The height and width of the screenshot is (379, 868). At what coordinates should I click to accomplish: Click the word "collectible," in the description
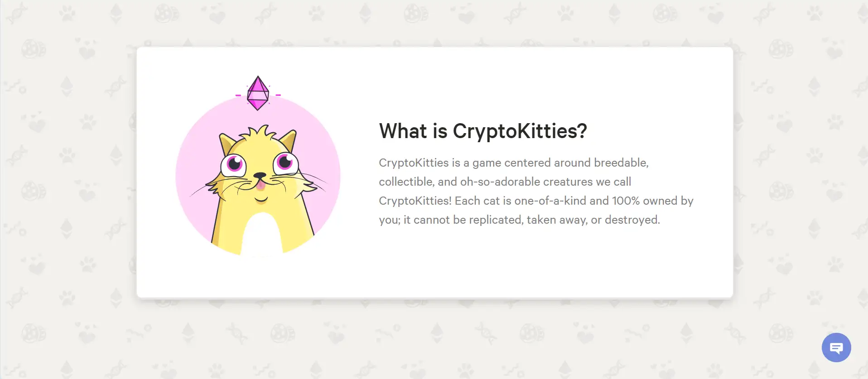pyautogui.click(x=406, y=182)
